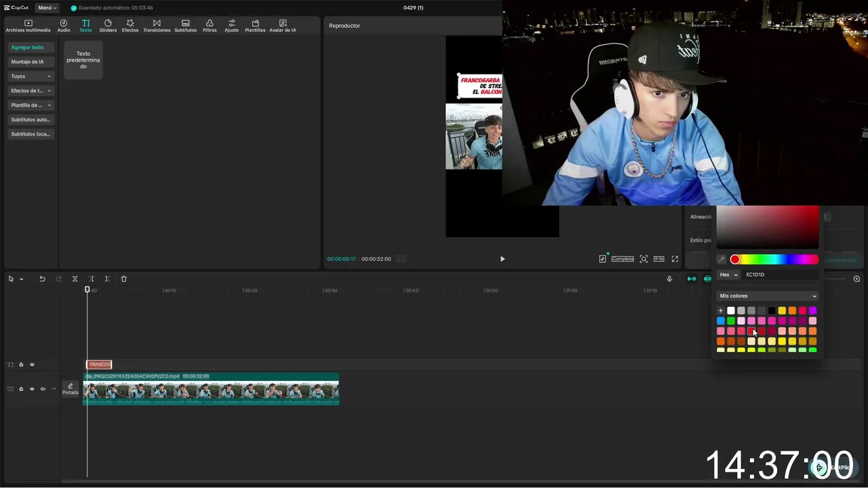Viewport: 868px width, 488px height.
Task: Open the Efectos tab
Action: [x=130, y=26]
